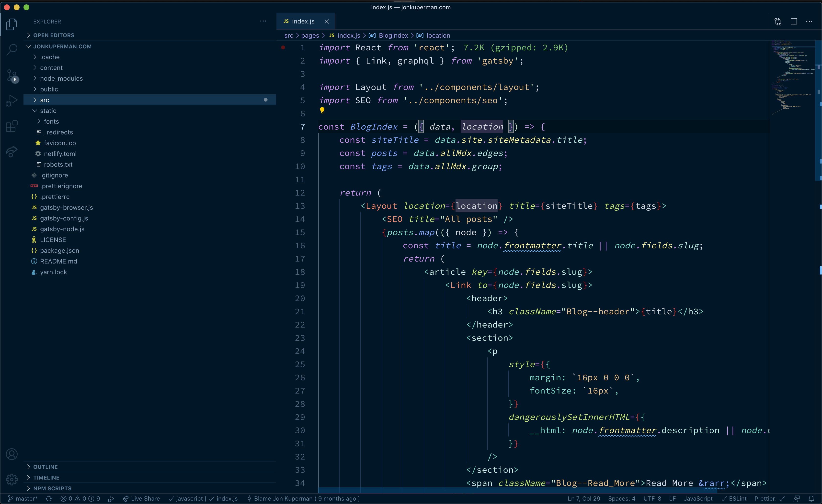The image size is (822, 504).
Task: Go to line via Ln 7, Col 29
Action: point(584,499)
